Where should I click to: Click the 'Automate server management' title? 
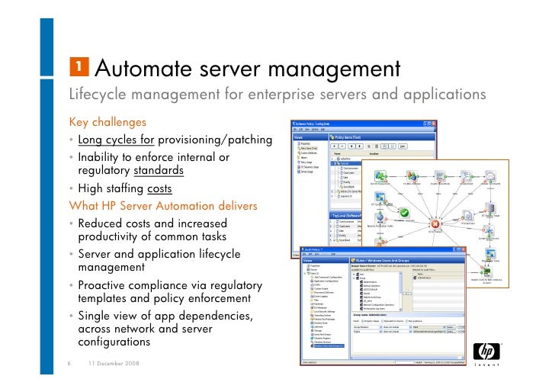[x=248, y=69]
